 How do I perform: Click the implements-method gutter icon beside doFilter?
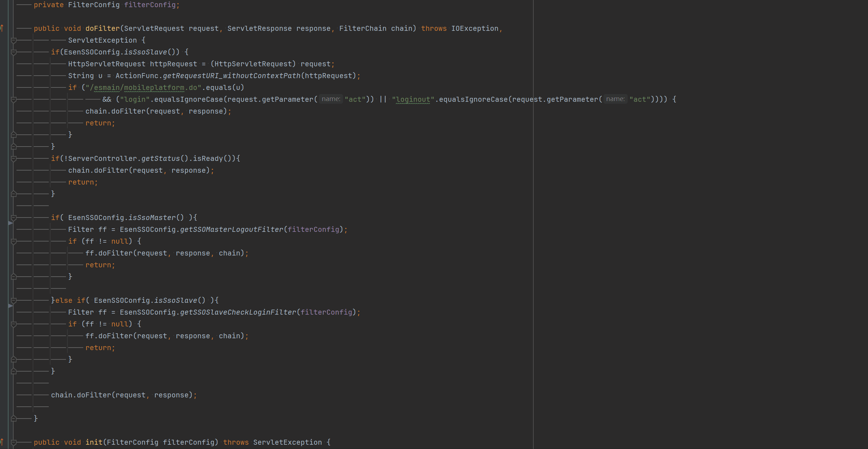tap(2, 28)
